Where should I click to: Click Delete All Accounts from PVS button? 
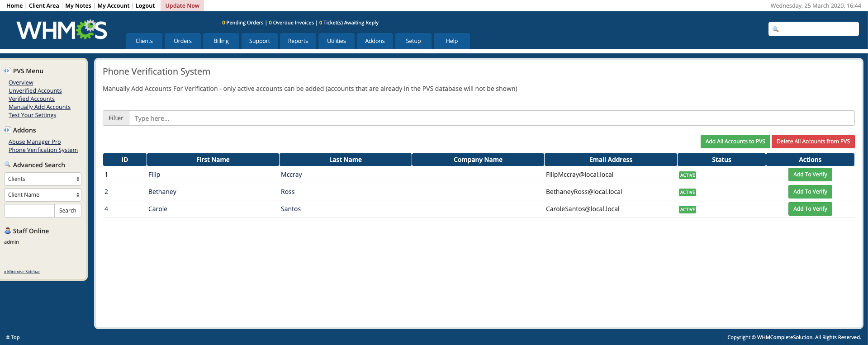point(813,142)
